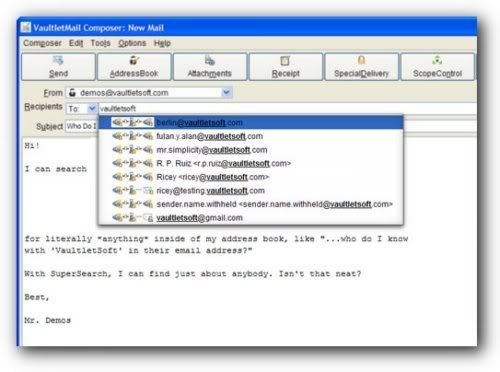The height and width of the screenshot is (372, 500).
Task: Select fulan.y.alan@vaultletsoft.com suggestion
Action: [x=251, y=136]
